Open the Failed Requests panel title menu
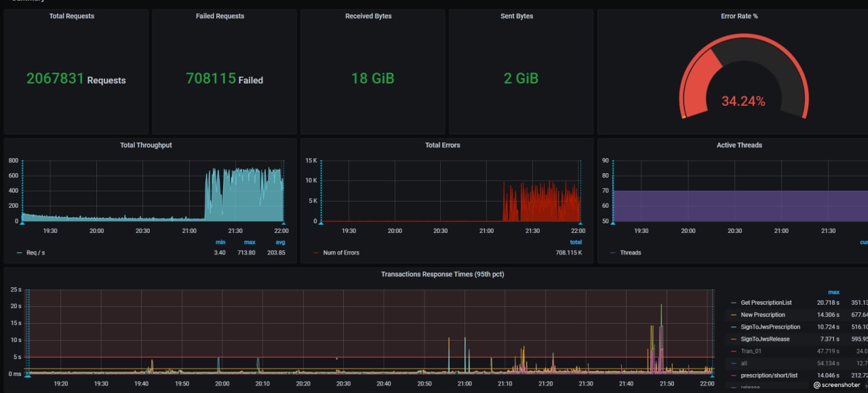Image resolution: width=868 pixels, height=393 pixels. click(220, 16)
